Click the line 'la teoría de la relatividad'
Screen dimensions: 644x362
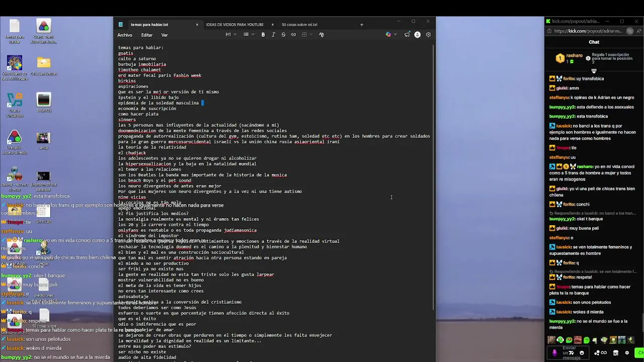tap(152, 147)
